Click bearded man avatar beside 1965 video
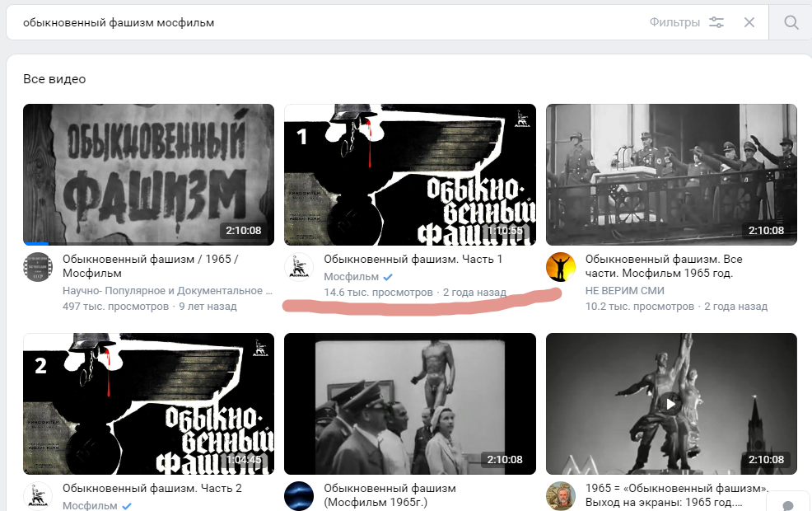Viewport: 812px width, 511px height. (561, 496)
